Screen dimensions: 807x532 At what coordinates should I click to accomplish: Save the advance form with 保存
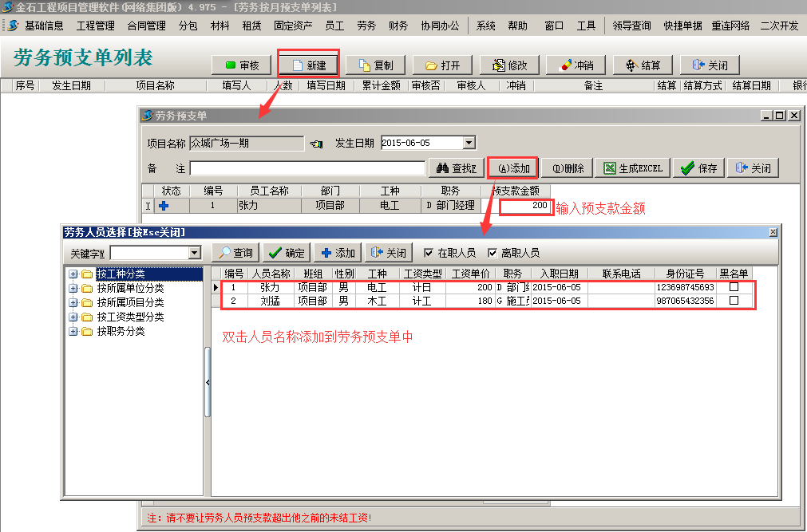pyautogui.click(x=698, y=168)
